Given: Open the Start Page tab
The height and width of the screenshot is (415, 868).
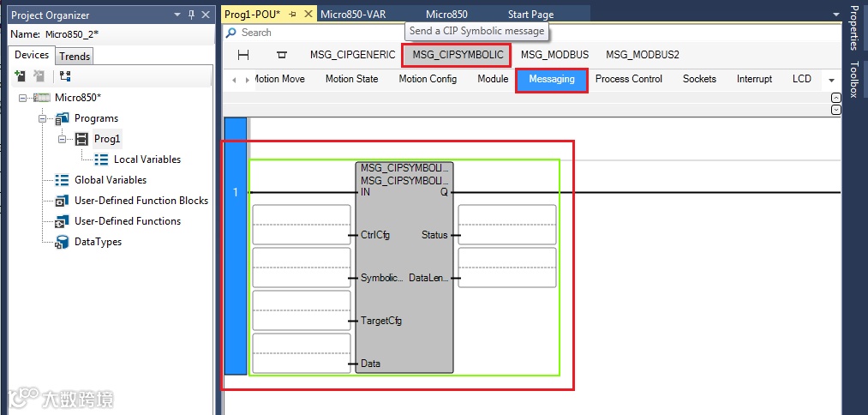Looking at the screenshot, I should 531,15.
